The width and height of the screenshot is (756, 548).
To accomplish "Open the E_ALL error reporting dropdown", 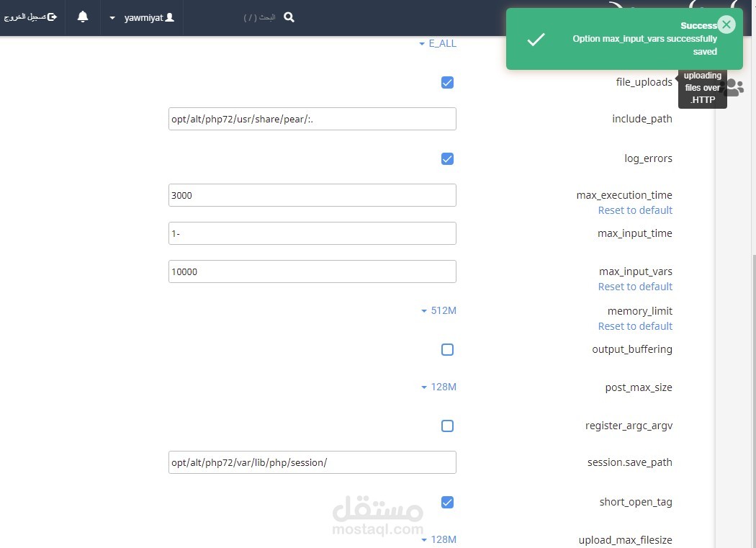I will (438, 43).
